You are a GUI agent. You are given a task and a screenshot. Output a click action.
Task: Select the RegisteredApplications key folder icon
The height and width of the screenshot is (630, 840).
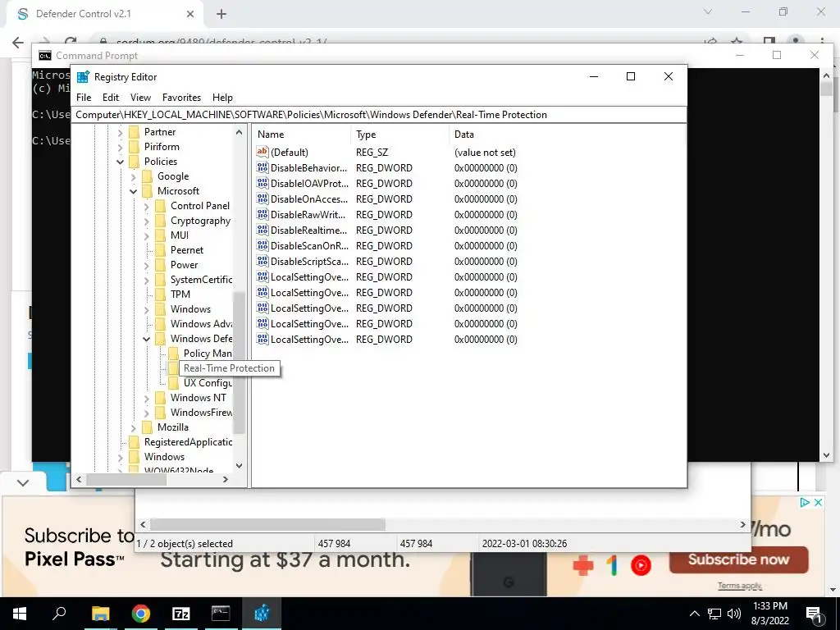[134, 442]
